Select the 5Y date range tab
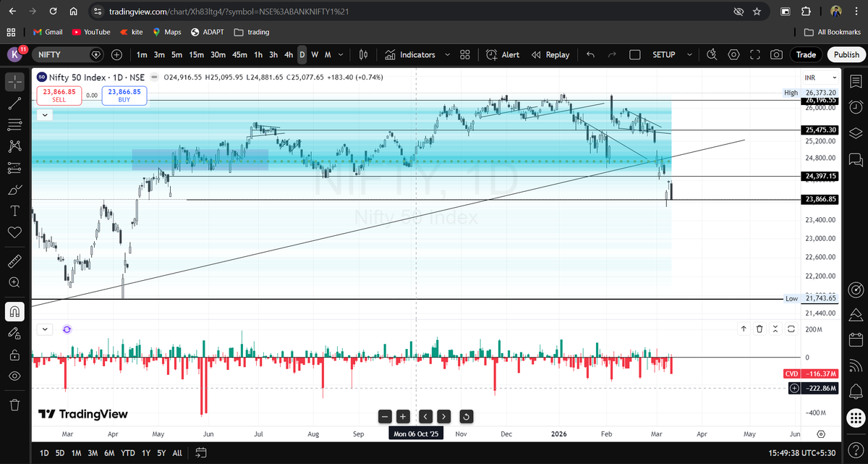Screen dimensions: 868x464 point(161,452)
